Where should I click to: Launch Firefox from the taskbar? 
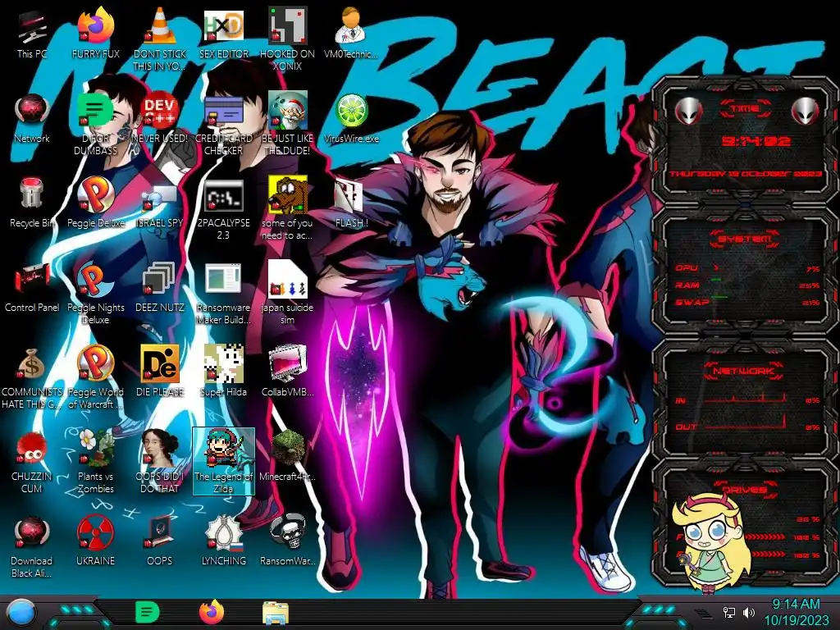tap(212, 612)
